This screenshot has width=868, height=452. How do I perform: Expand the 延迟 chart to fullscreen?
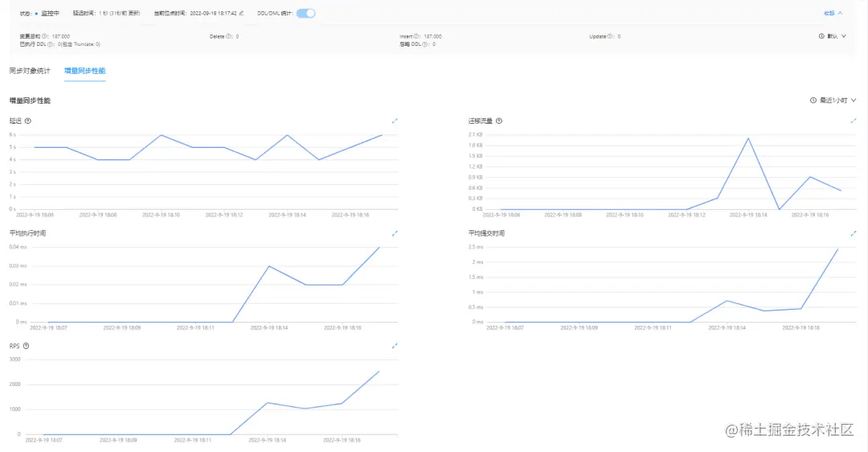(395, 121)
